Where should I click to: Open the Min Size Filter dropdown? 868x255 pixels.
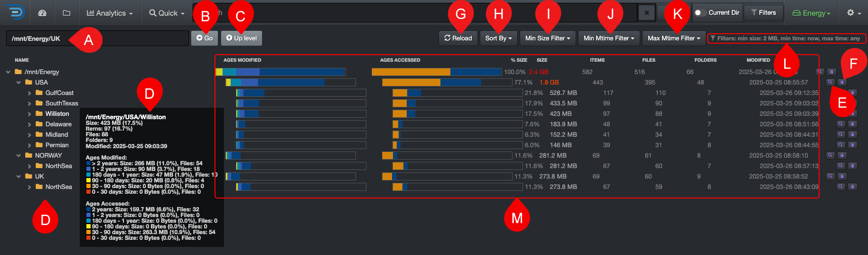(548, 38)
